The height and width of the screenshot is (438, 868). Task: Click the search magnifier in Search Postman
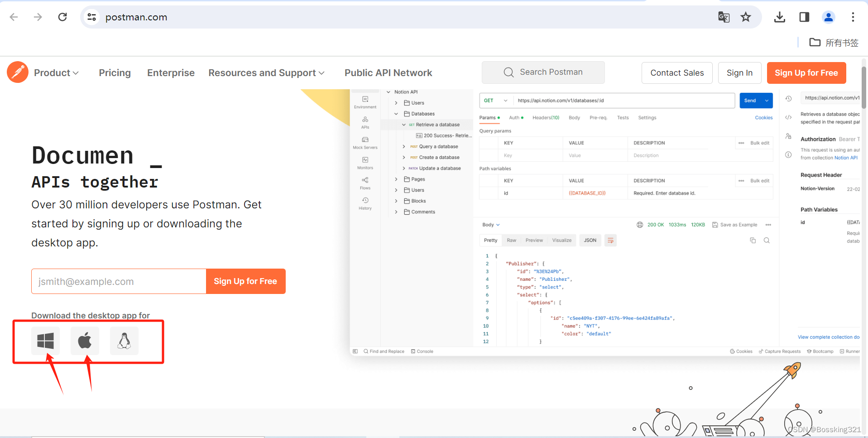tap(508, 72)
